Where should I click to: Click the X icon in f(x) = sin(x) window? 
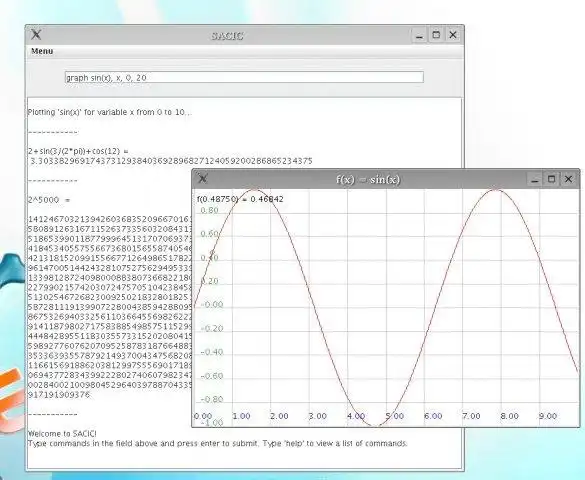203,179
